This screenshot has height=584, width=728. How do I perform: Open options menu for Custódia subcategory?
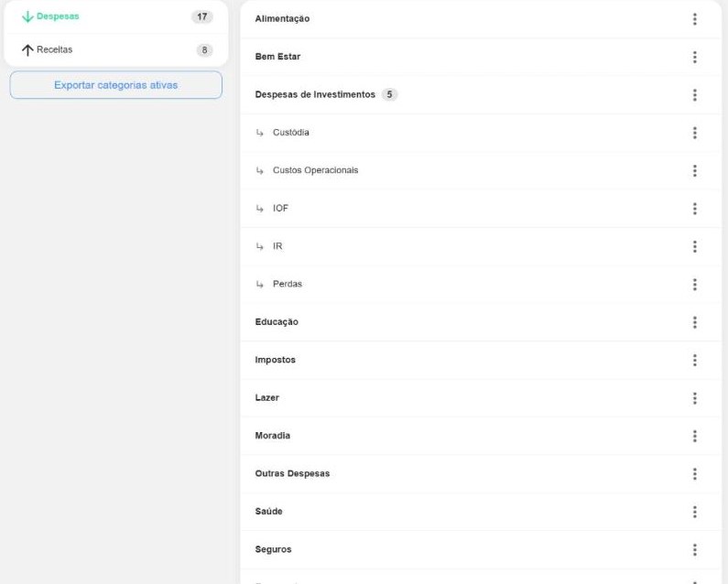click(x=694, y=133)
